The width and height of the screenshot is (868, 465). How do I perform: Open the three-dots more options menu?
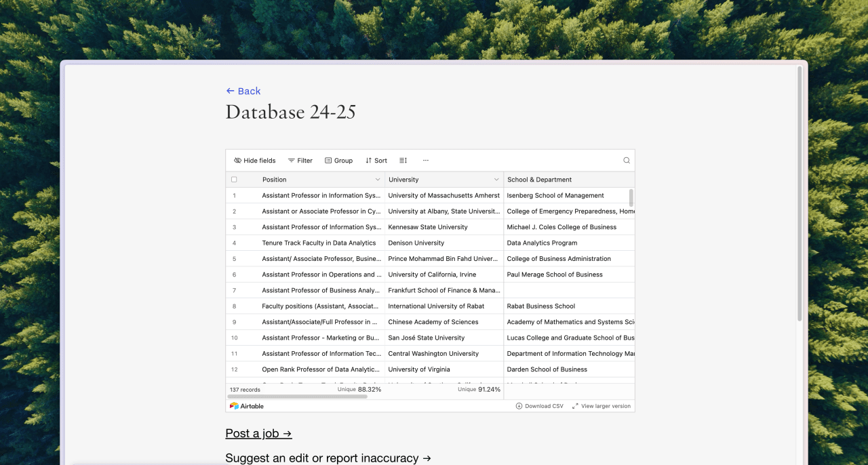(426, 161)
